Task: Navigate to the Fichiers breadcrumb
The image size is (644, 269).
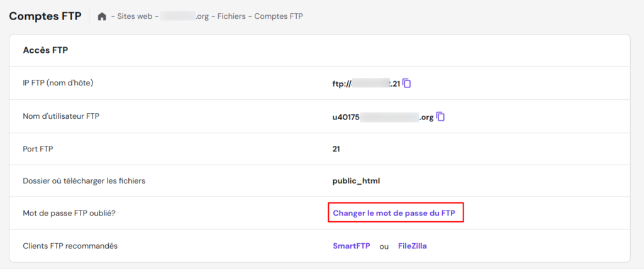Action: [x=233, y=16]
